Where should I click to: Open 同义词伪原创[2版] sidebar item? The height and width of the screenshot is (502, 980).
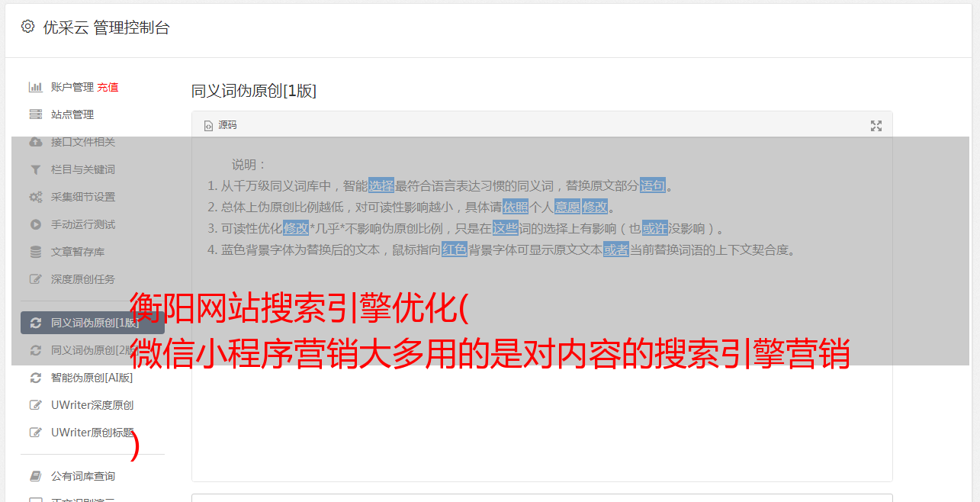point(92,350)
